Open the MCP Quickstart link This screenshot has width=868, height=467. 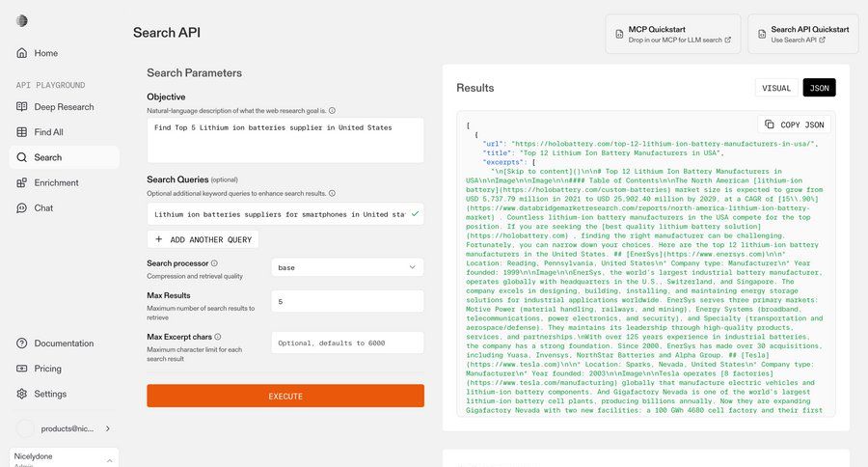[x=672, y=34]
